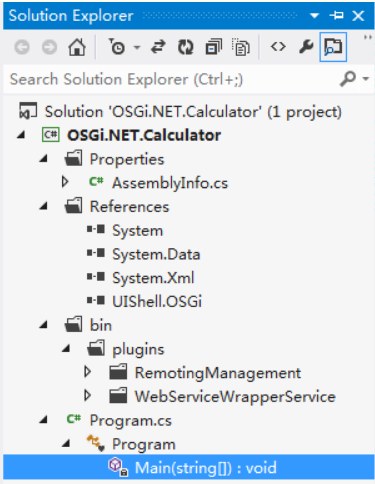Collapse the References node

coord(44,206)
